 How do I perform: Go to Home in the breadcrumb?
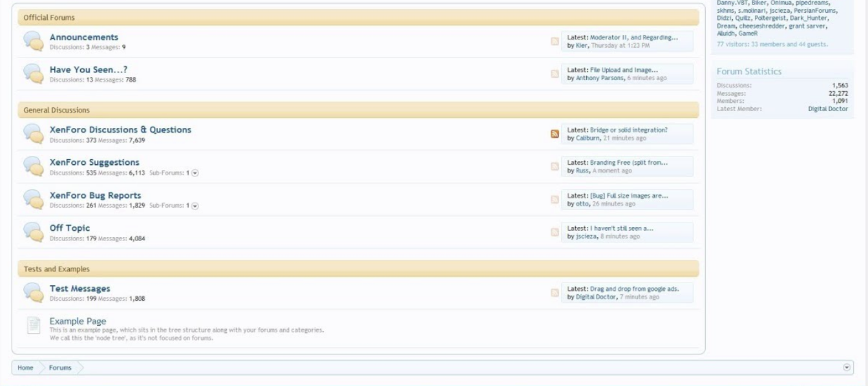click(25, 368)
